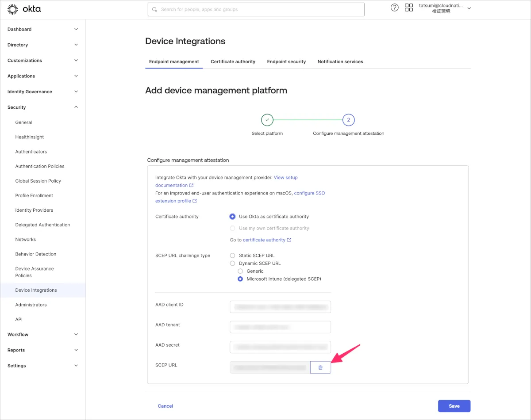Select Use Okta as certificate authority
The image size is (531, 420).
232,217
